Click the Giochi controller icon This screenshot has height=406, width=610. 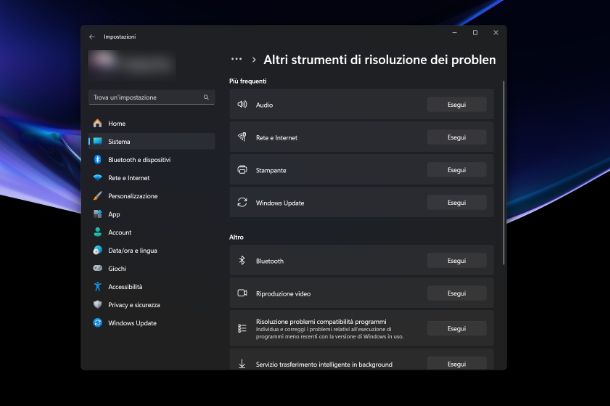coord(97,268)
